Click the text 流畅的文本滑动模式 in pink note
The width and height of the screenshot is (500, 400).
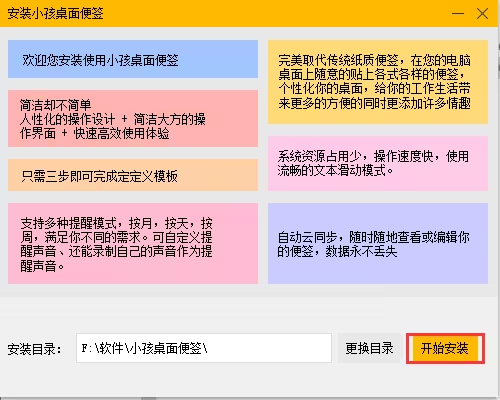tap(331, 170)
